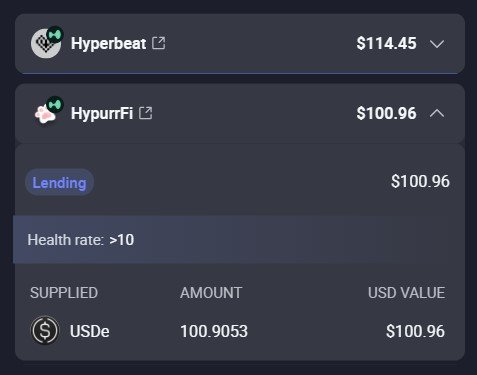Click the HypurrFi paw logo
This screenshot has width=477, height=375.
(x=45, y=114)
